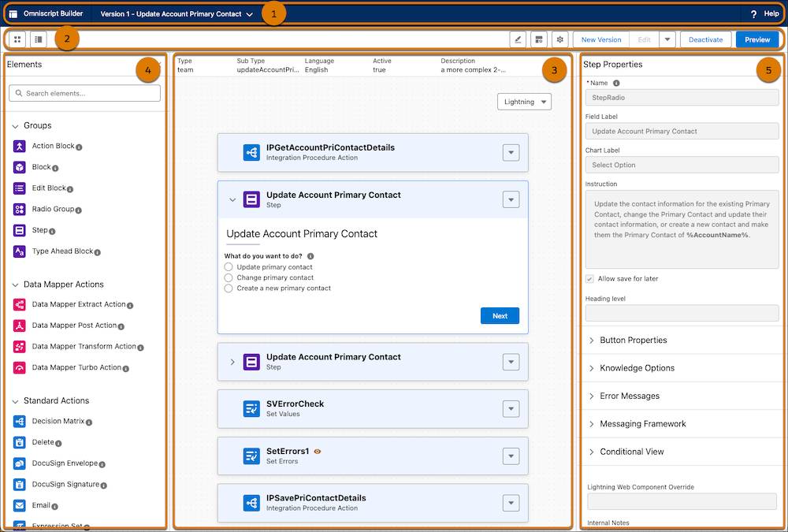Click the Heading level field
This screenshot has height=532, width=788.
tap(682, 313)
